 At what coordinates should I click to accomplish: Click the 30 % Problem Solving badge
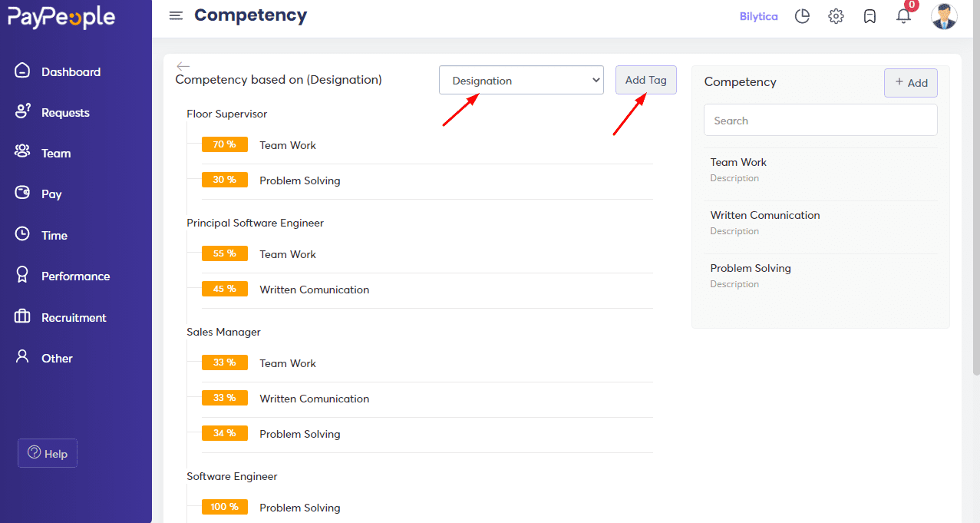click(x=225, y=180)
